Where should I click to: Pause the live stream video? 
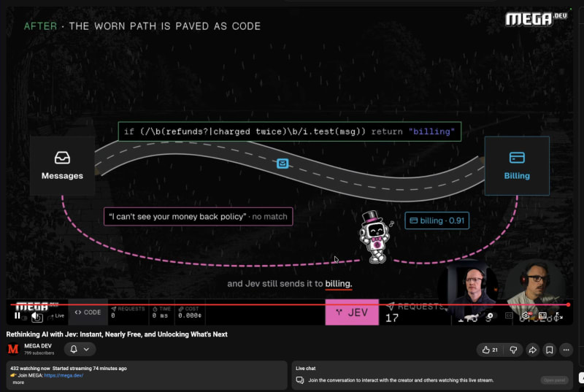(17, 315)
